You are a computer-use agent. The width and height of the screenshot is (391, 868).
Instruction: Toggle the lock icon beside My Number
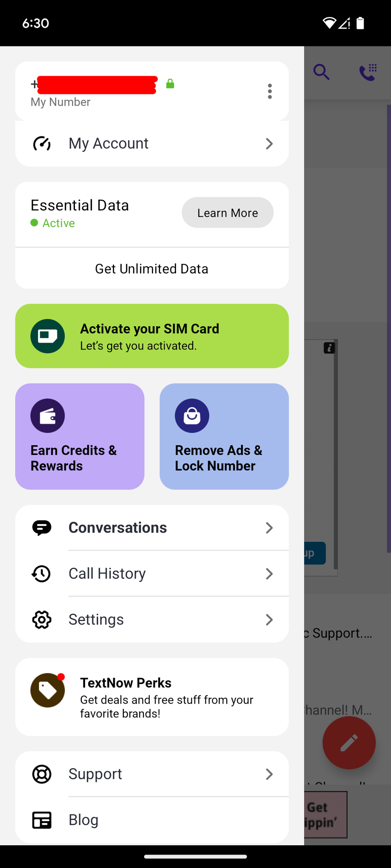point(170,84)
